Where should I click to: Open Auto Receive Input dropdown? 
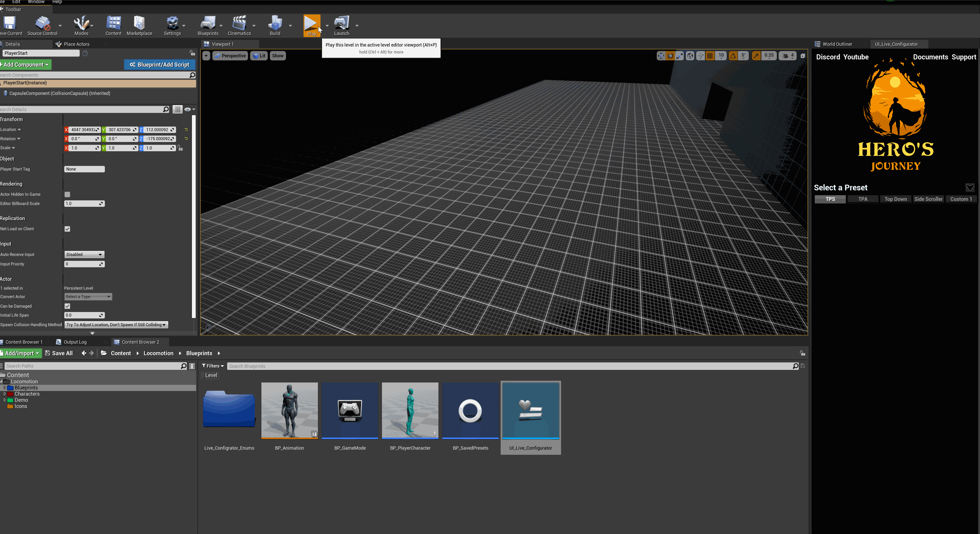[84, 255]
